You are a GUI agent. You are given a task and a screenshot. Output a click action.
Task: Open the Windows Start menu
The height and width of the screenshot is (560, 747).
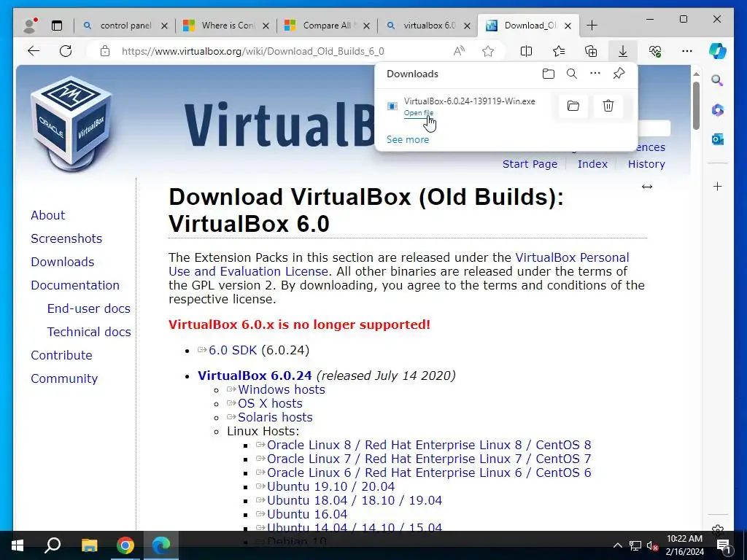tap(18, 545)
